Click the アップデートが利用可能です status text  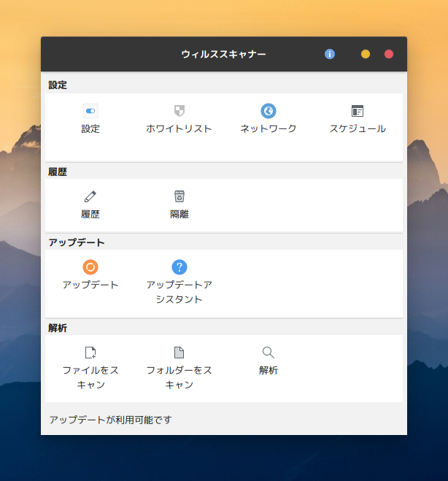point(110,420)
